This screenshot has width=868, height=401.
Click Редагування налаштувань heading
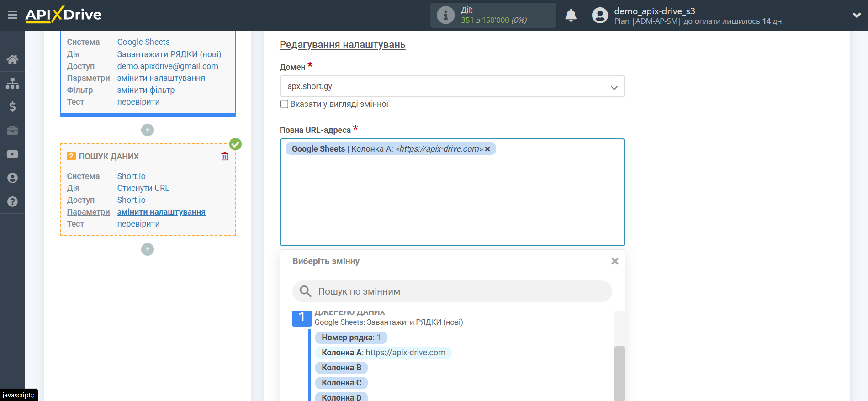(342, 45)
